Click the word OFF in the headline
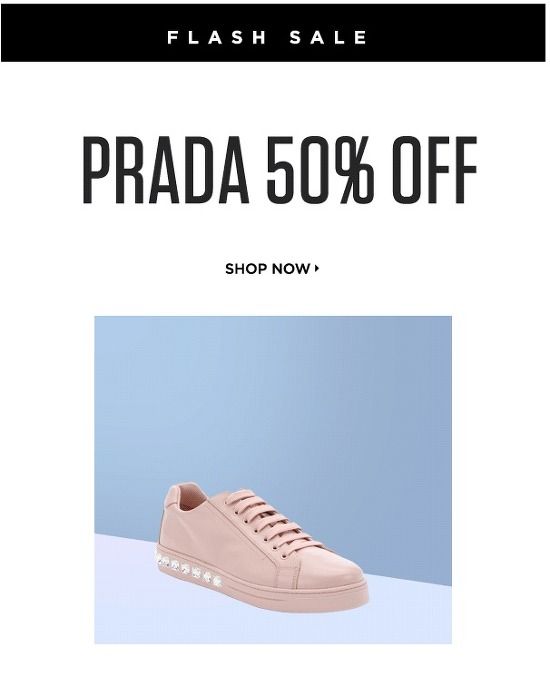 pyautogui.click(x=434, y=169)
